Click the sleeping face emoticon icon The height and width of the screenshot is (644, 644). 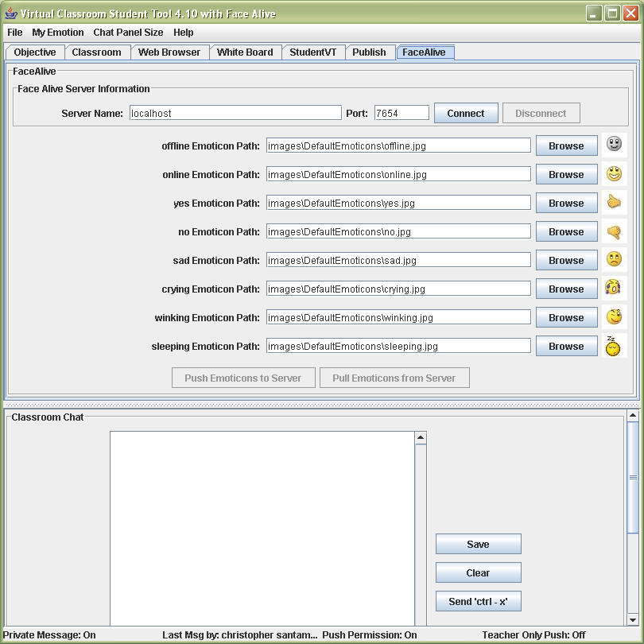coord(612,346)
